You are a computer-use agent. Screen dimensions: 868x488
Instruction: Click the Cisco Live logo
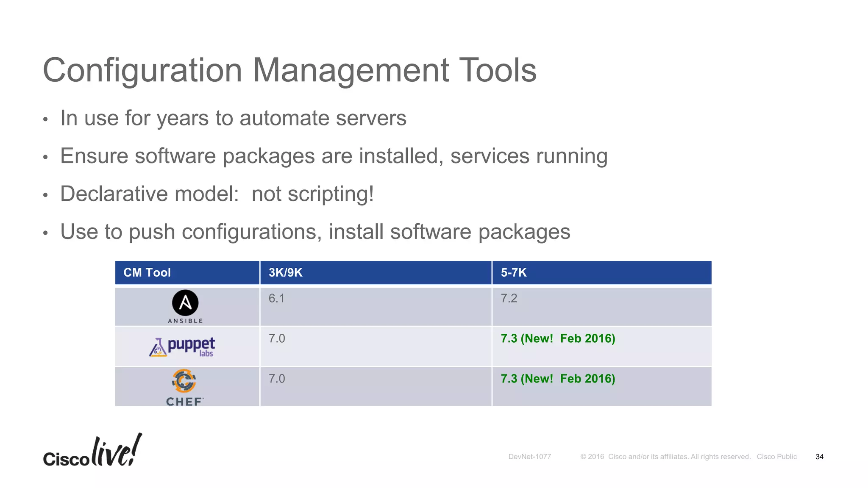coord(92,452)
